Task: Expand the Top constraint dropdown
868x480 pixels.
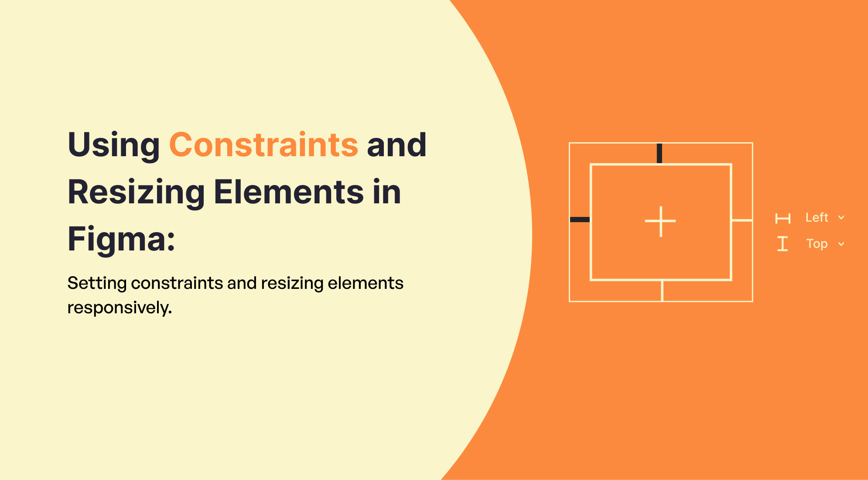Action: coord(841,244)
